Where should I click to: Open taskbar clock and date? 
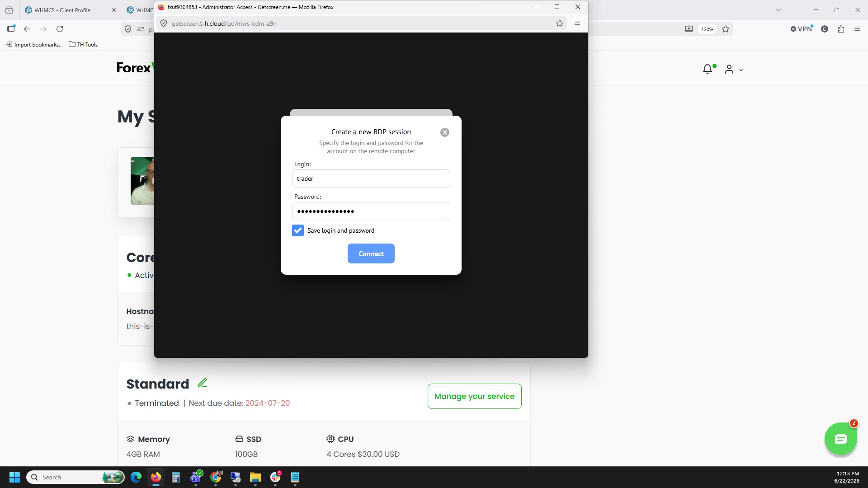point(847,477)
